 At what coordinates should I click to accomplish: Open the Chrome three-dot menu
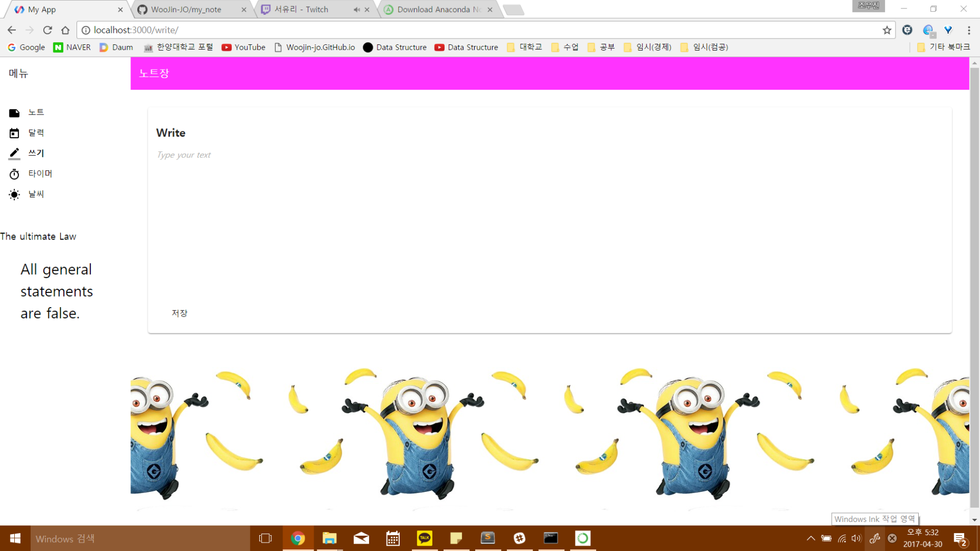969,30
